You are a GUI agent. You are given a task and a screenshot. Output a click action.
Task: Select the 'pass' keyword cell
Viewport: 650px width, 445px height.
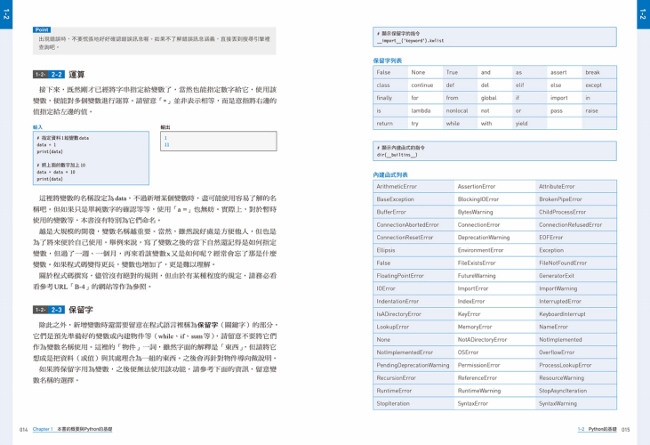[564, 111]
